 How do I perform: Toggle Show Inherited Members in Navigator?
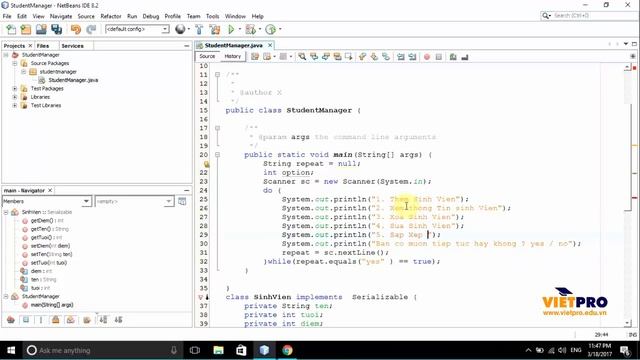[11, 320]
